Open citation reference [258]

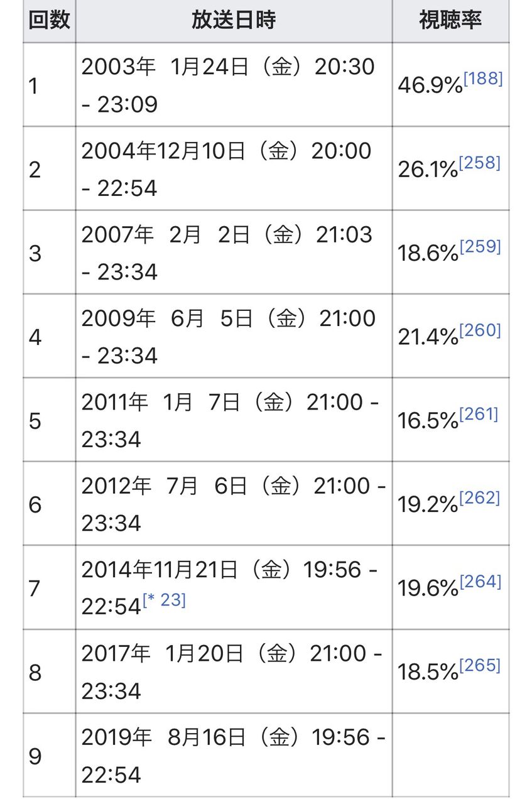pyautogui.click(x=480, y=163)
